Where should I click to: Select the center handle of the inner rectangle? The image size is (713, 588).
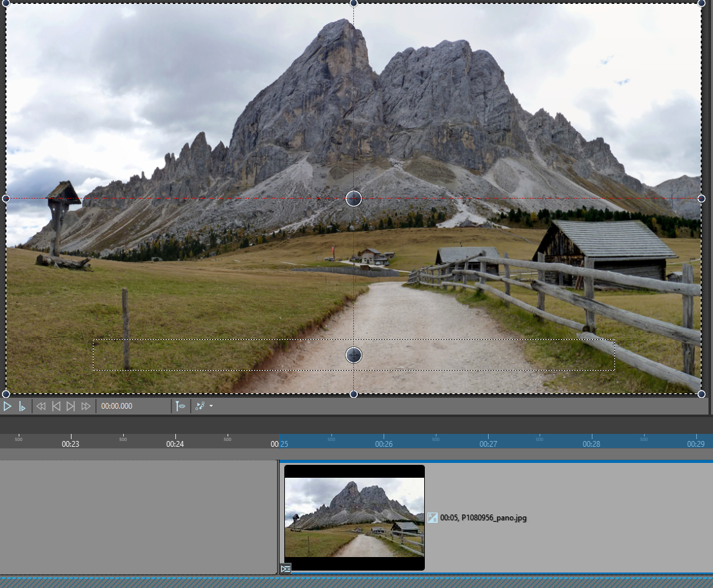coord(354,355)
